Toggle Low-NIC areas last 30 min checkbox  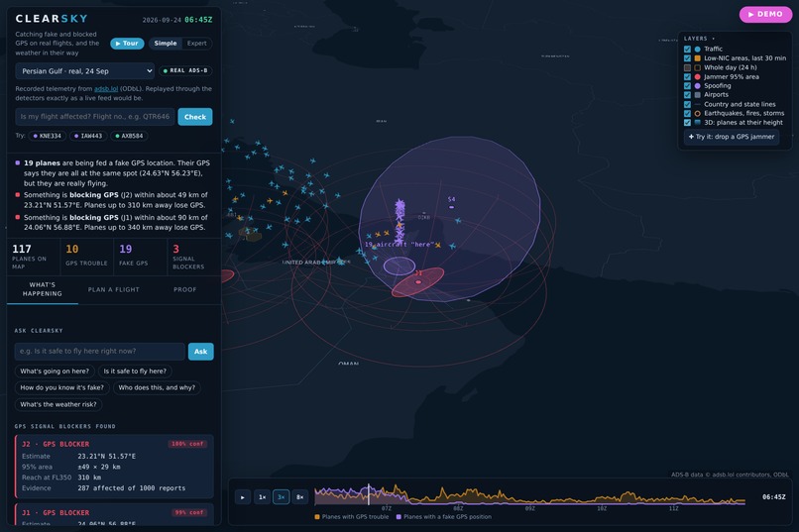point(687,58)
